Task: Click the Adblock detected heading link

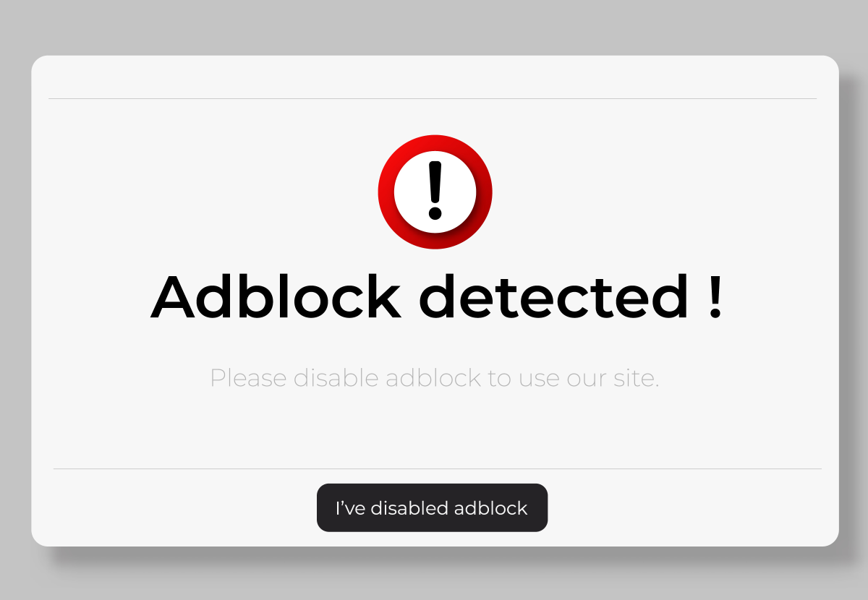Action: [434, 296]
